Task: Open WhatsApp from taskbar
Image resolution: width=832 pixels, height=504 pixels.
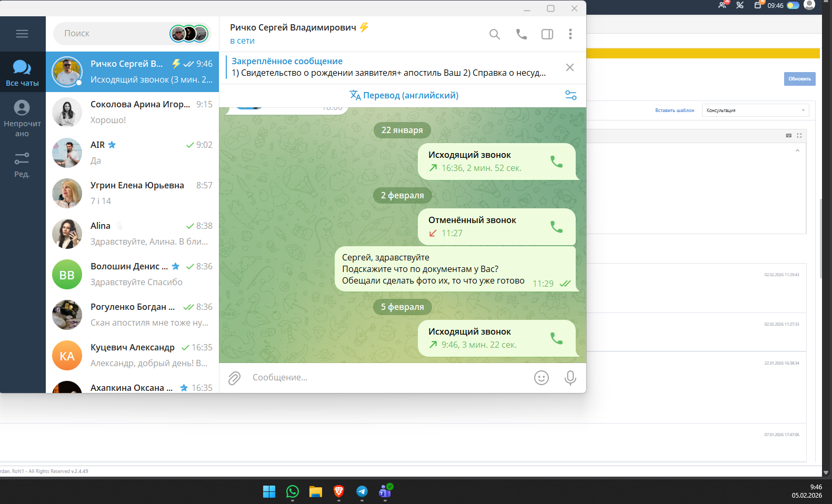Action: tap(293, 491)
